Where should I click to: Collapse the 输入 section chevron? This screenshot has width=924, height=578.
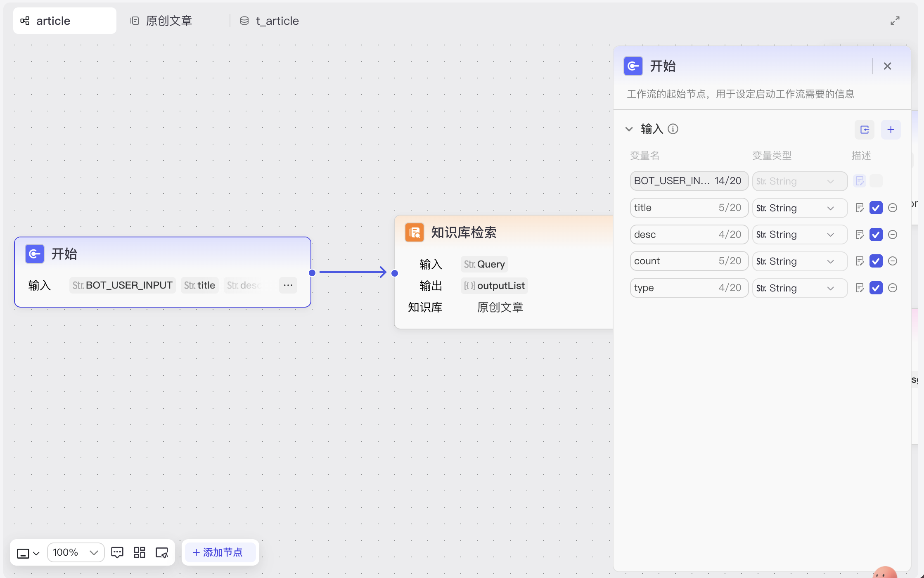point(629,129)
